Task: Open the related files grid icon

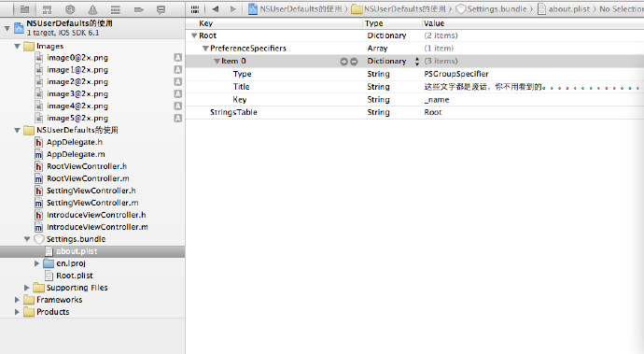Action: tap(195, 9)
